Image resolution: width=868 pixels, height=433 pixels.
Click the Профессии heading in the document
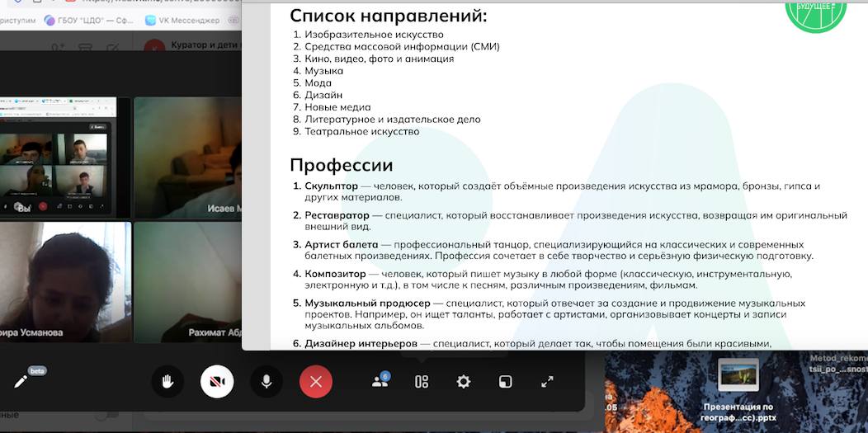(x=341, y=165)
